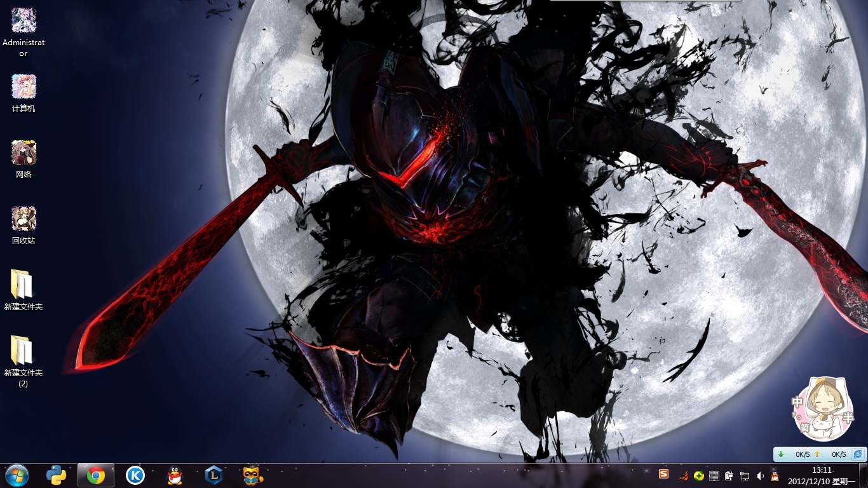The width and height of the screenshot is (868, 488).
Task: Click the 0K/S upload speed value
Action: click(x=839, y=455)
